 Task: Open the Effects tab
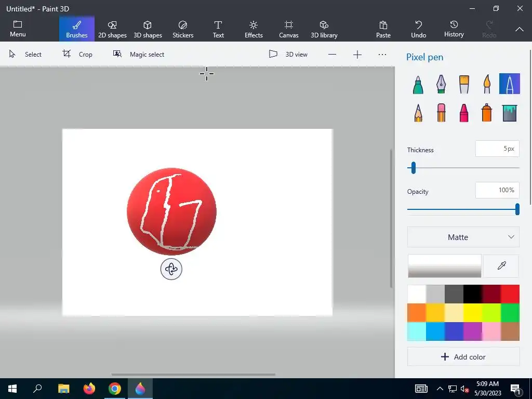tap(254, 29)
